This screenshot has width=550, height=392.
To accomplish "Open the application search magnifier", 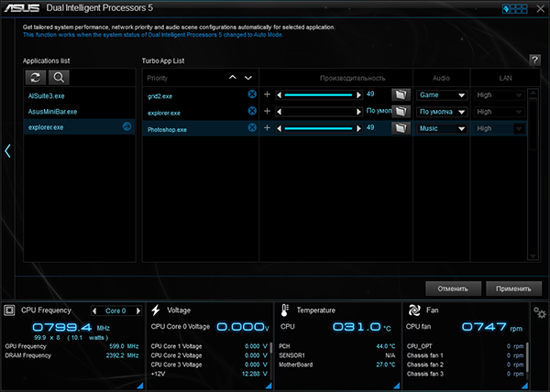I will coord(59,78).
